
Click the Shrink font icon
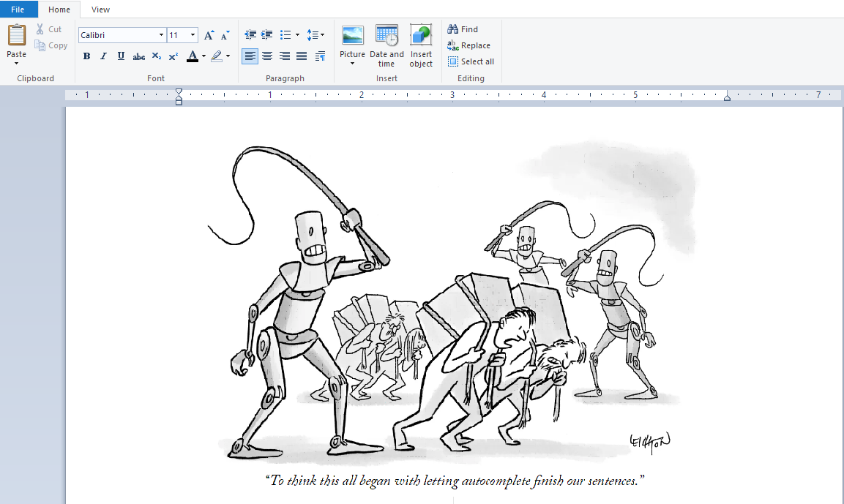tap(225, 35)
